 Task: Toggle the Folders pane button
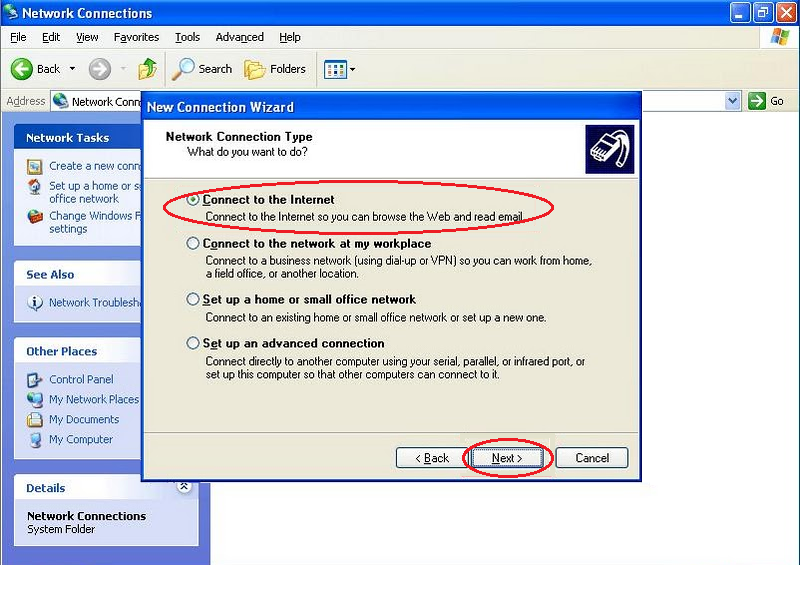[275, 69]
